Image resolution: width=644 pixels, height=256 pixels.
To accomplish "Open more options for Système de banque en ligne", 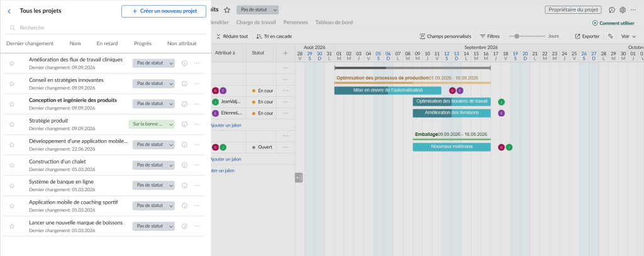I will [197, 186].
